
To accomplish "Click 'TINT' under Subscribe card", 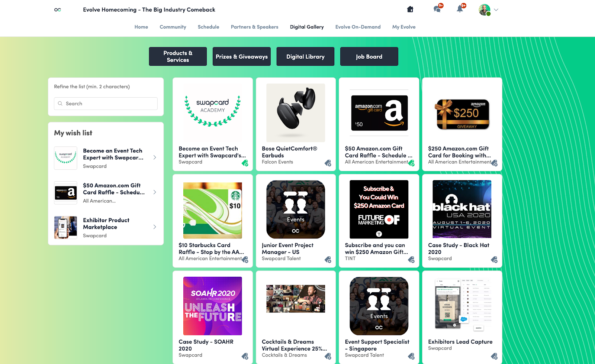I will tap(350, 259).
